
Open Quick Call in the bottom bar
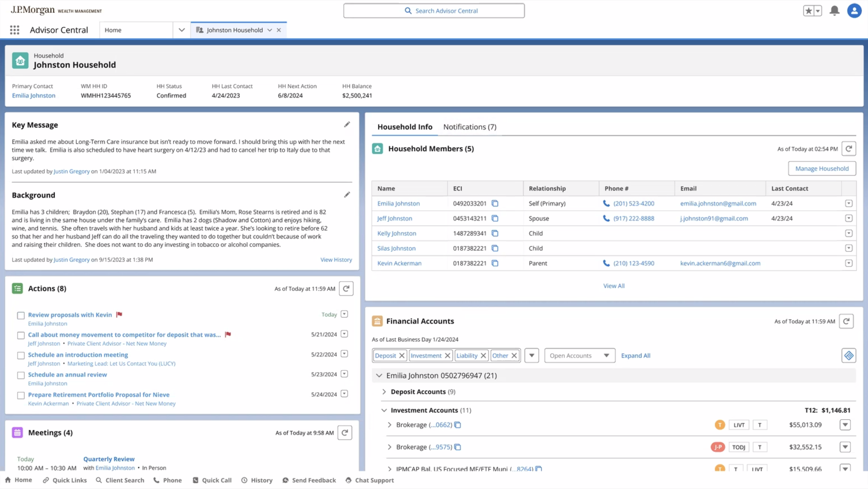212,480
